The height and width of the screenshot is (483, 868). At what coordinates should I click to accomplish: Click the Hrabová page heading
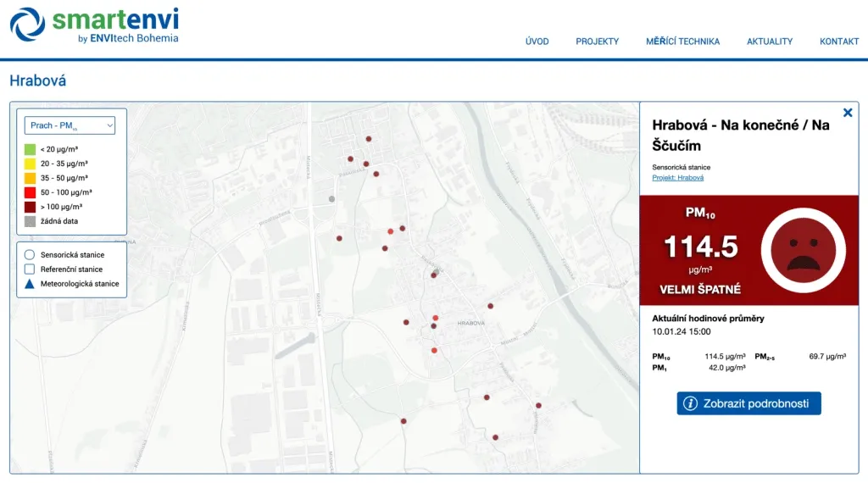(x=37, y=81)
